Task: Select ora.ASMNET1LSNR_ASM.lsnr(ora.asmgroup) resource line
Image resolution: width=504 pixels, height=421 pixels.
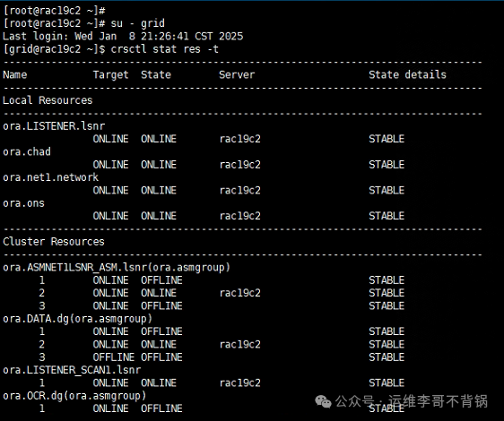Action: [x=117, y=267]
